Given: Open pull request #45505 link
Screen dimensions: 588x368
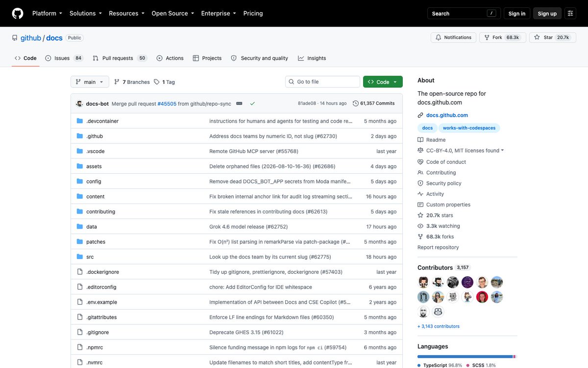Looking at the screenshot, I should [x=167, y=104].
